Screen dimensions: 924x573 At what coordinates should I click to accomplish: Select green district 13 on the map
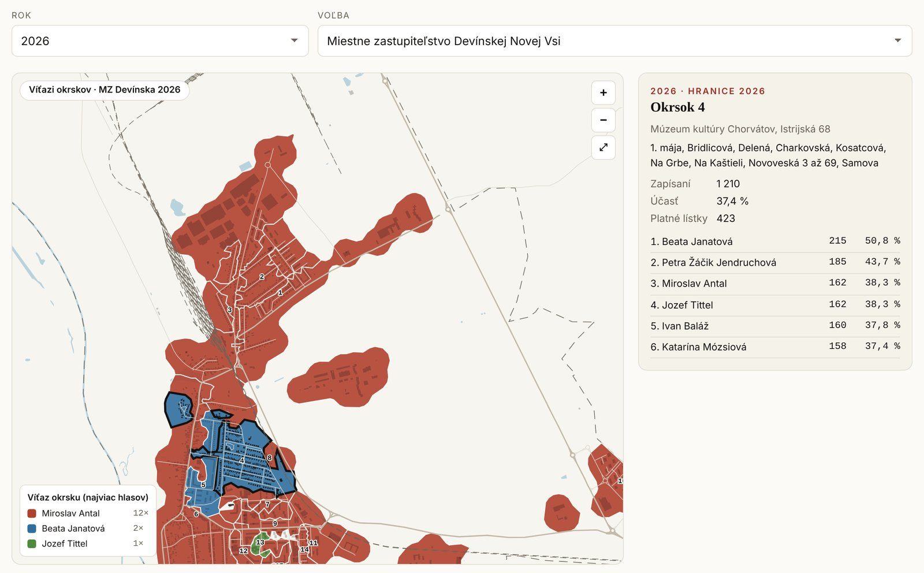coord(260,542)
